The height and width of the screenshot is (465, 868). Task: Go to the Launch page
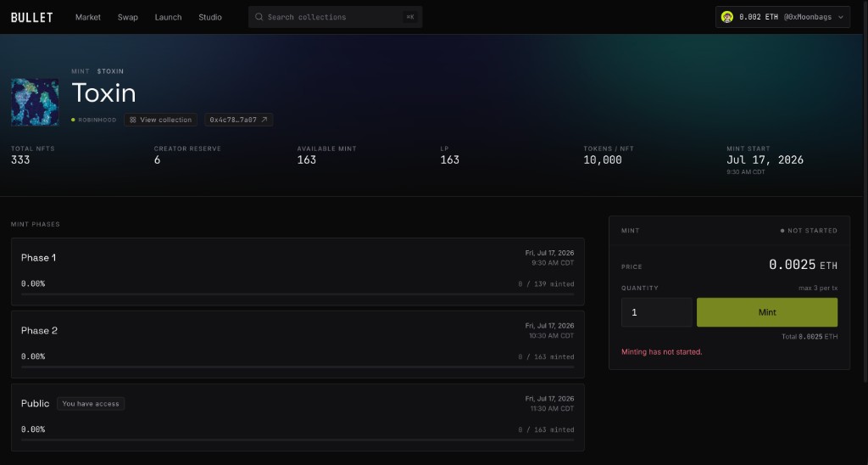click(169, 17)
